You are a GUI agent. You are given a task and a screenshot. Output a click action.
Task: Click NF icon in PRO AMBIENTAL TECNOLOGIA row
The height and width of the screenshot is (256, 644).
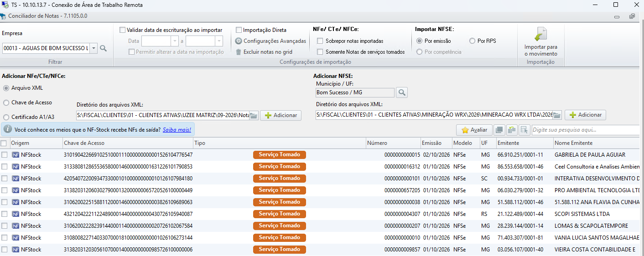(16, 190)
